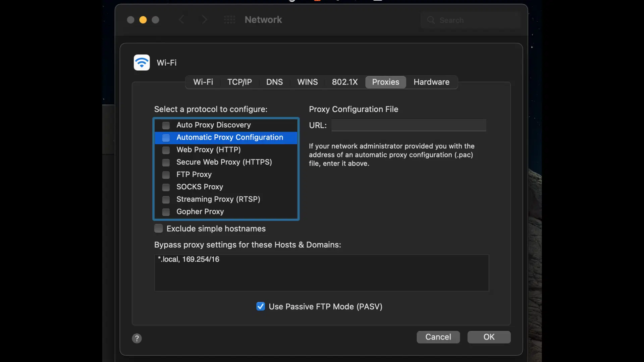The image size is (644, 362).
Task: Click the proxy configuration URL field
Action: coord(408,125)
